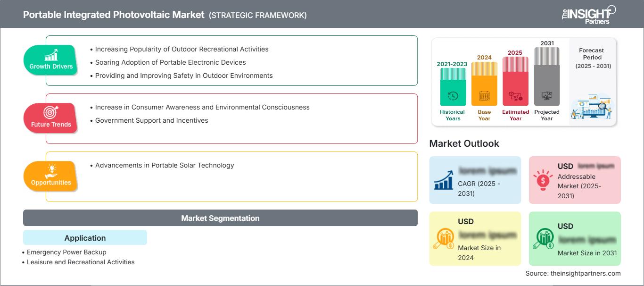
Task: Click 'Addressable Market (2025-2031)' label
Action: tap(579, 186)
